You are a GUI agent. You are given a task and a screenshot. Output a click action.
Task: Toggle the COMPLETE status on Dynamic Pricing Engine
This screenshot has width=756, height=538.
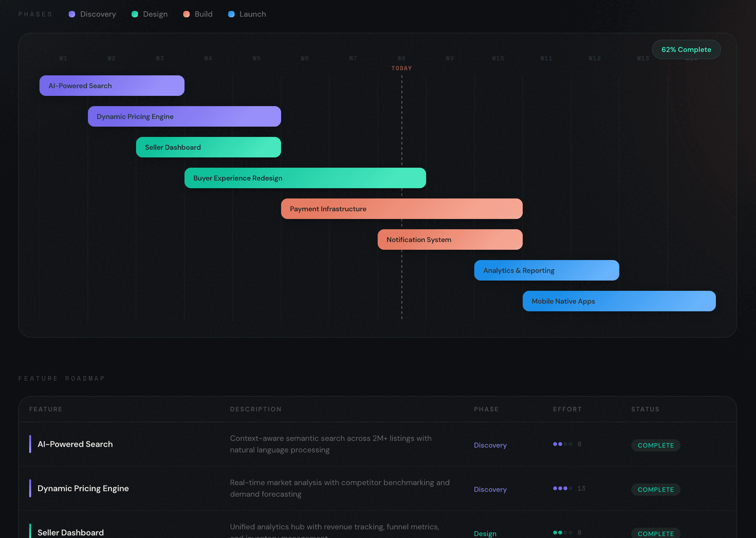(x=656, y=489)
